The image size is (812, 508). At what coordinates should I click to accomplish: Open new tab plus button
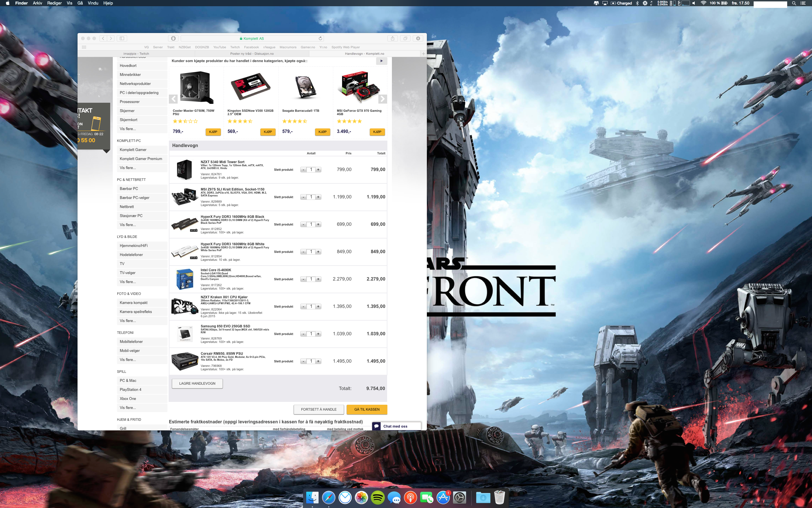tap(423, 54)
